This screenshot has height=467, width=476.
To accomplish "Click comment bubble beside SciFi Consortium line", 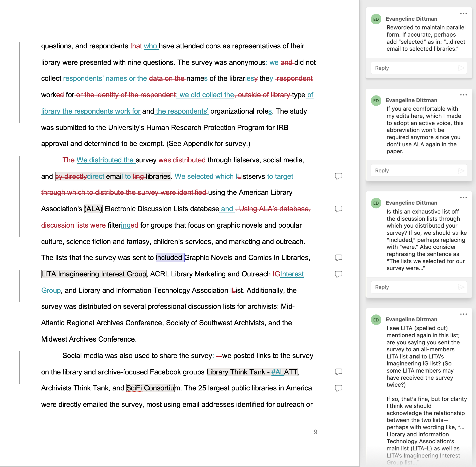I will [x=338, y=388].
